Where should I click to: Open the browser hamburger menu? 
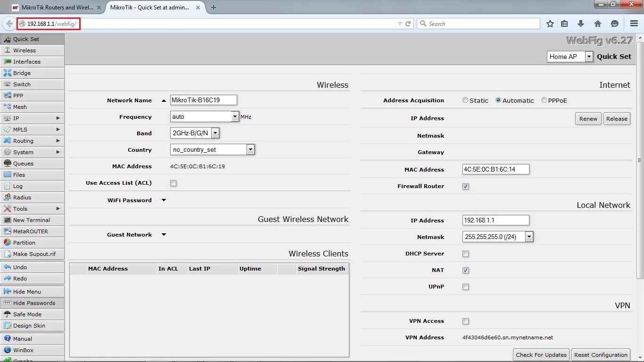coord(634,24)
